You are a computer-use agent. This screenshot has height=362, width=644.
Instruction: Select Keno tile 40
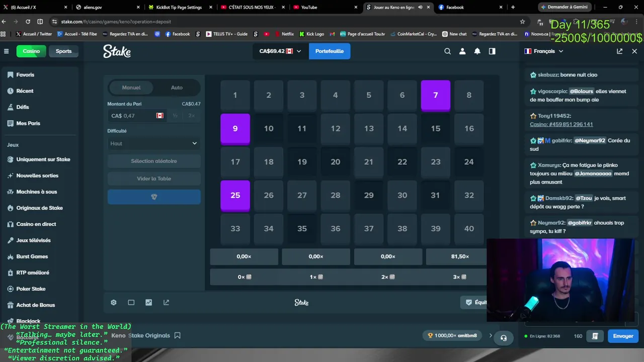click(469, 228)
